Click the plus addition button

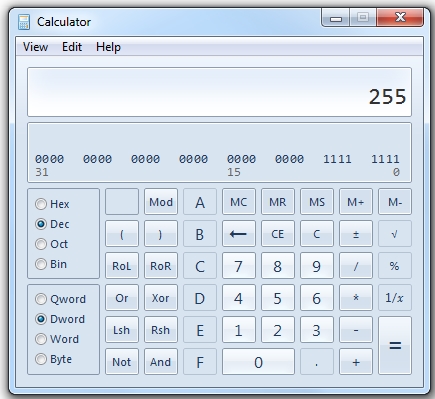(356, 362)
